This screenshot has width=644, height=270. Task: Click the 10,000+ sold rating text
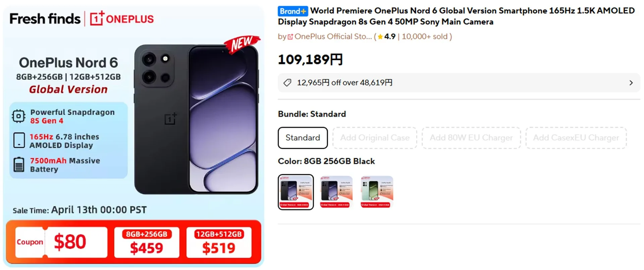[425, 37]
